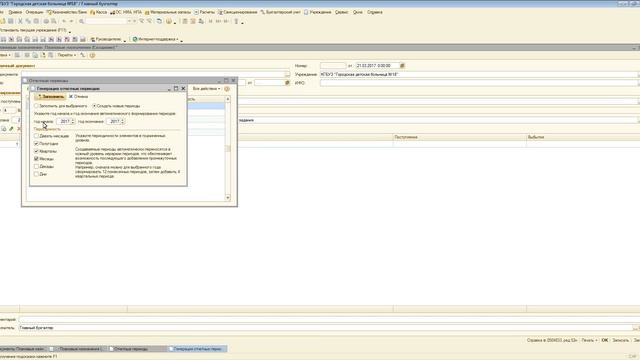The height and width of the screenshot is (360, 640).
Task: Click 'Установить текущее учреждение (F11)' toolbar item
Action: 33,30
